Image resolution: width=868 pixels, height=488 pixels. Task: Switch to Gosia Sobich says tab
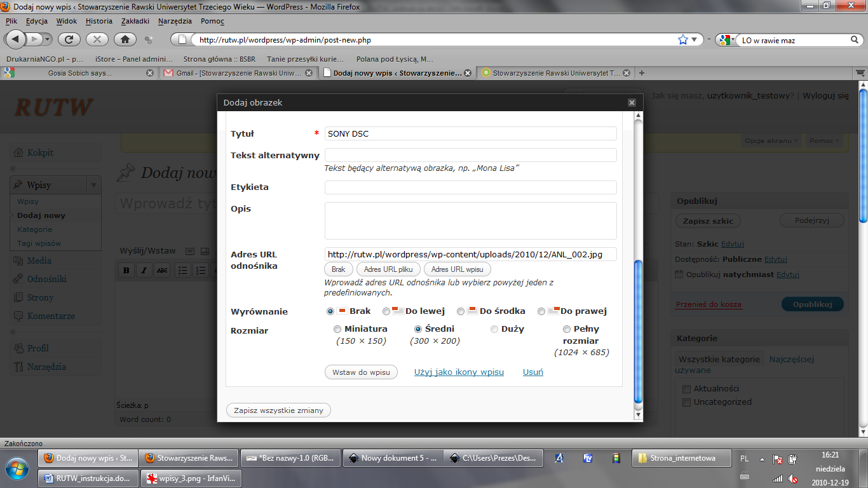(79, 73)
